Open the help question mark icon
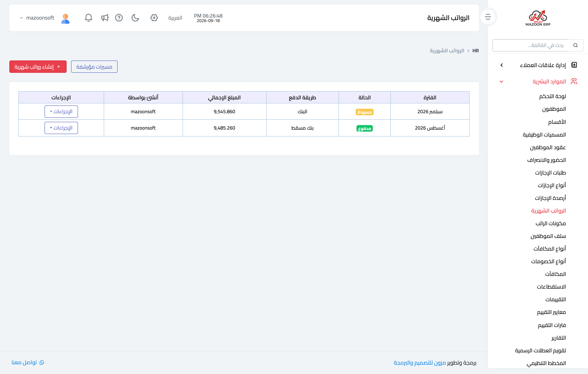Viewport: 588px width, 374px height. pyautogui.click(x=119, y=18)
